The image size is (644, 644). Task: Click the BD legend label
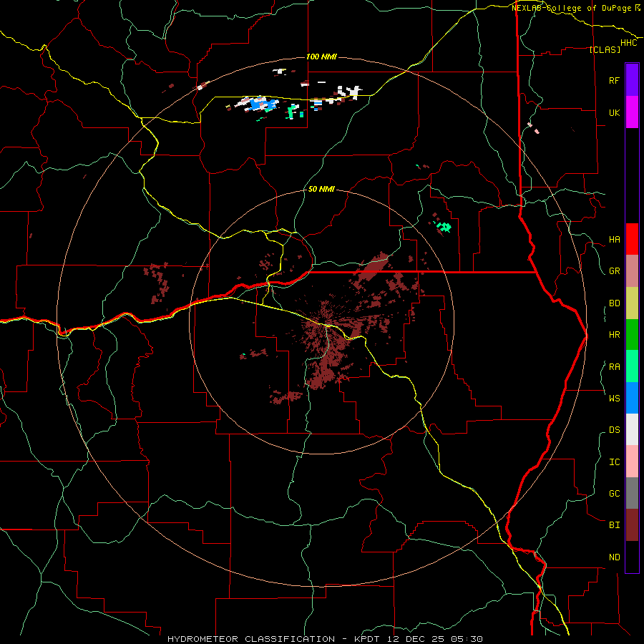coord(614,303)
